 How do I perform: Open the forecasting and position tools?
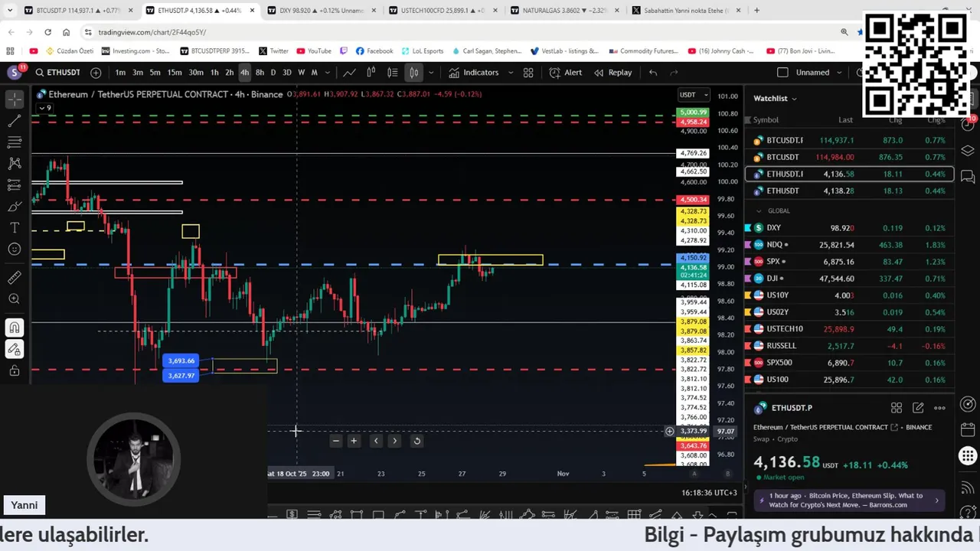(15, 185)
